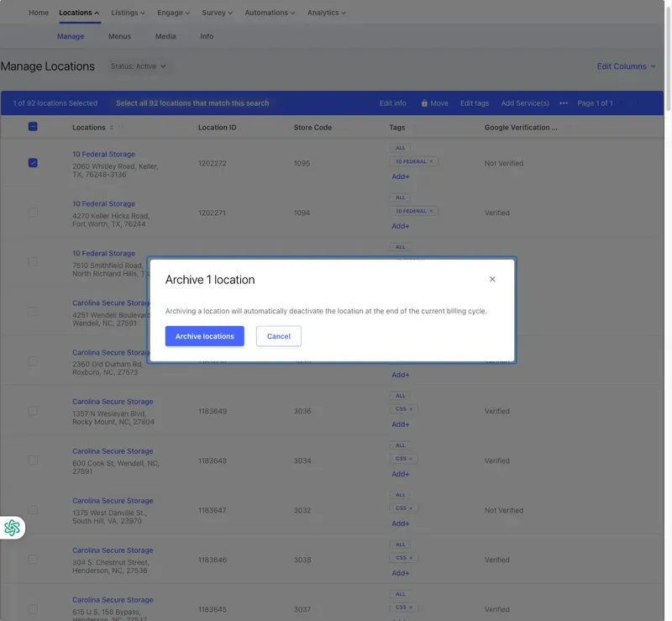
Task: Expand the Listings navigation menu
Action: (x=128, y=13)
